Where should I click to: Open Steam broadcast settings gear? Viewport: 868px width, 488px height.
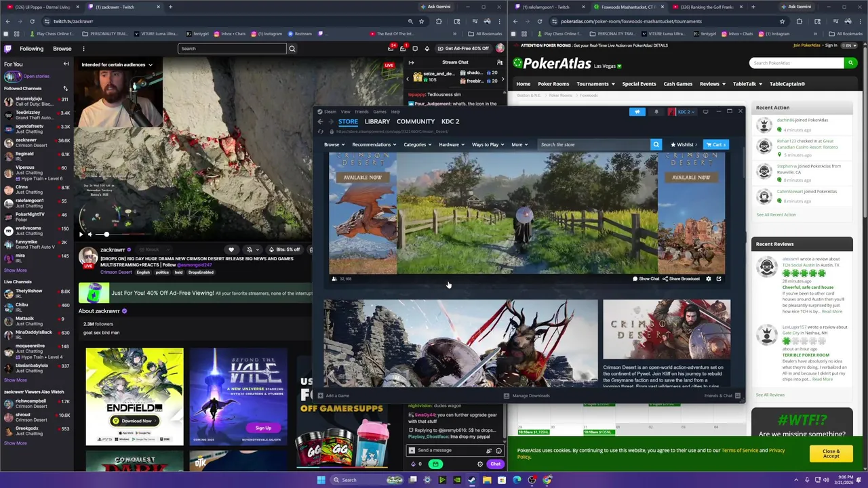coord(709,279)
